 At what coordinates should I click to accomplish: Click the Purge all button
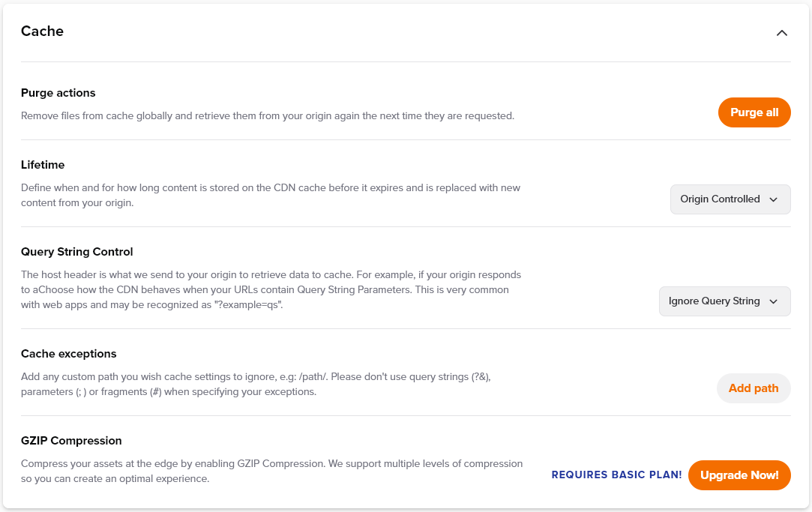754,112
